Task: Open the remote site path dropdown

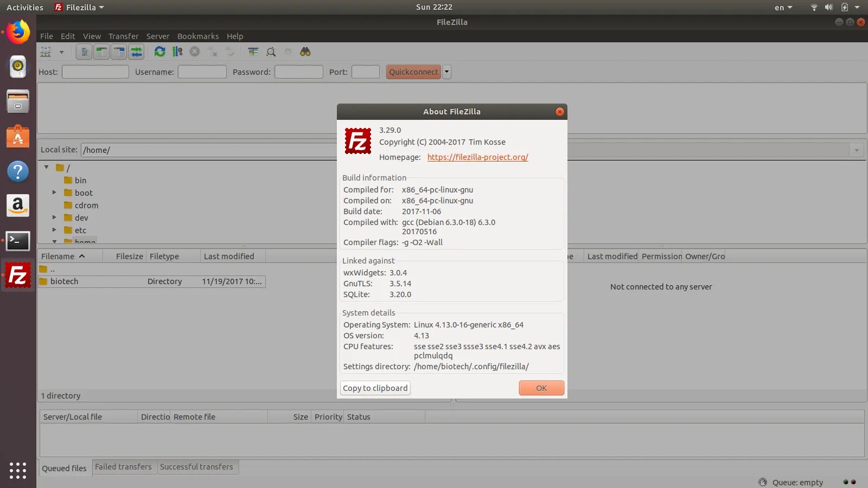Action: tap(857, 150)
